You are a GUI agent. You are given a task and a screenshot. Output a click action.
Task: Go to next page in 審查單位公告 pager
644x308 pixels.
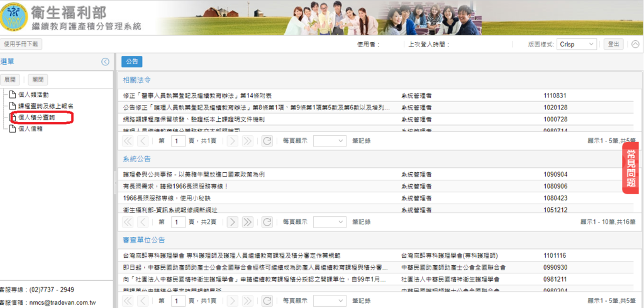pyautogui.click(x=233, y=300)
